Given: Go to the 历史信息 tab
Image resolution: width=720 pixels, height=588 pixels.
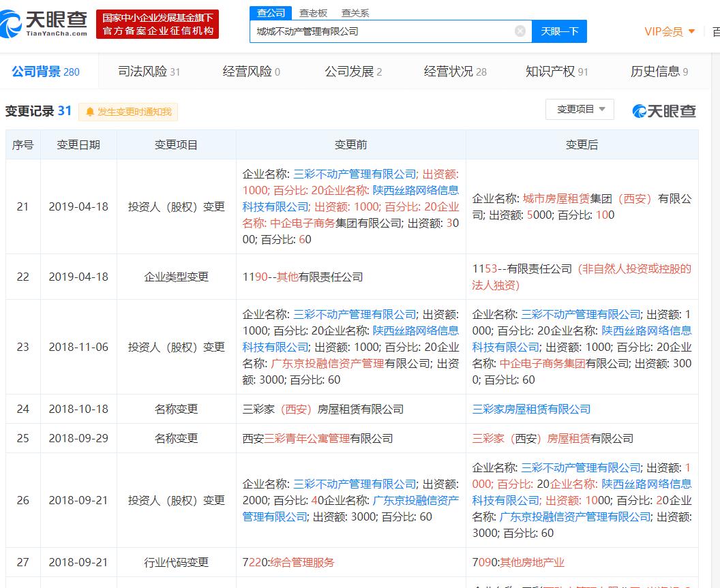Looking at the screenshot, I should [x=659, y=72].
